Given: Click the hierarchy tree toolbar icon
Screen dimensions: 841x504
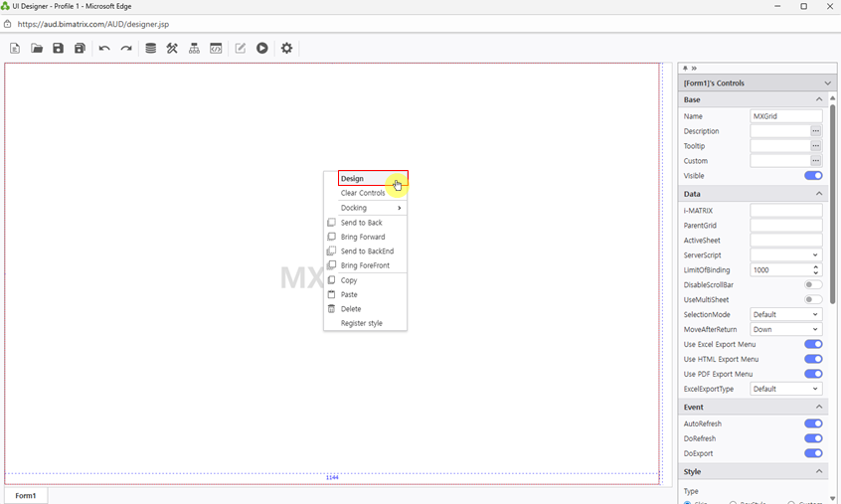Looking at the screenshot, I should 194,48.
